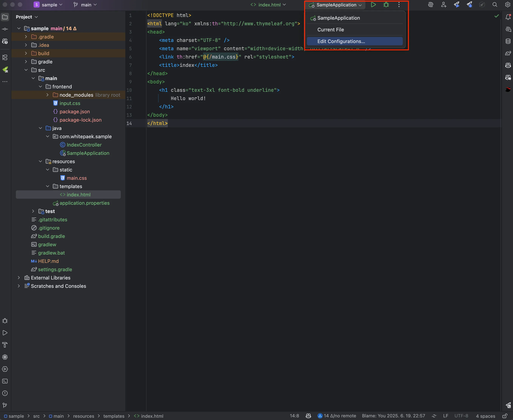Viewport: 513px width, 420px height.
Task: Open Search Everywhere magnifier icon
Action: 495,5
